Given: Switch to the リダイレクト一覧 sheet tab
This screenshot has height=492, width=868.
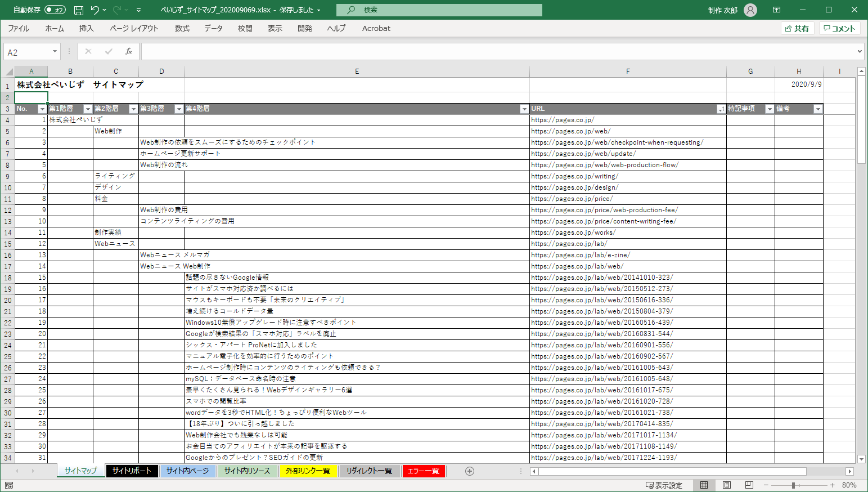Looking at the screenshot, I should click(x=369, y=471).
